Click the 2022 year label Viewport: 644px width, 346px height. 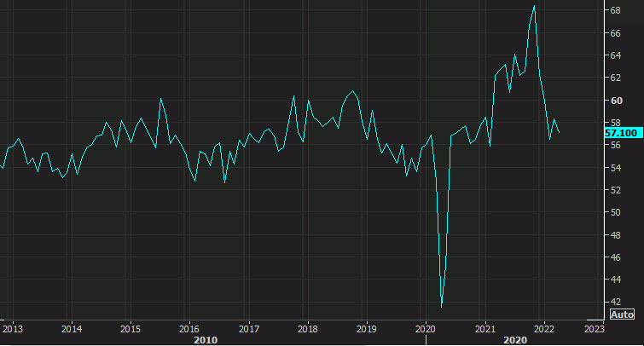click(544, 329)
